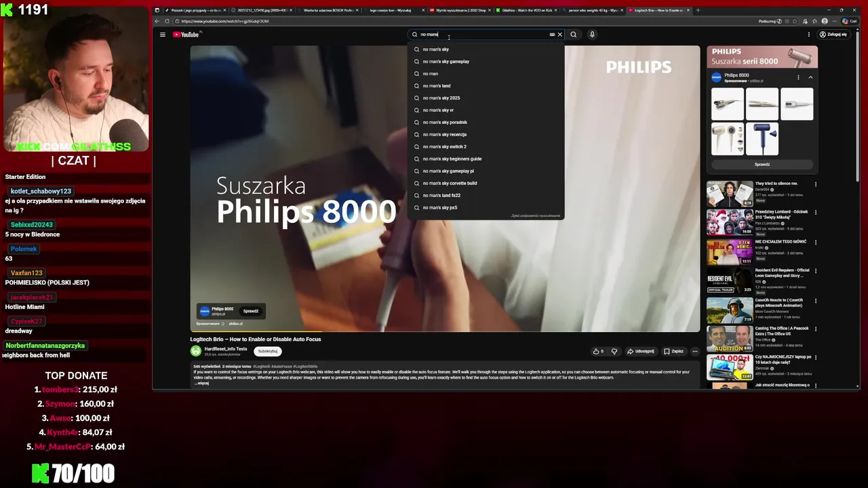Pick "no man's sky corvette build" suggestion

pyautogui.click(x=486, y=184)
